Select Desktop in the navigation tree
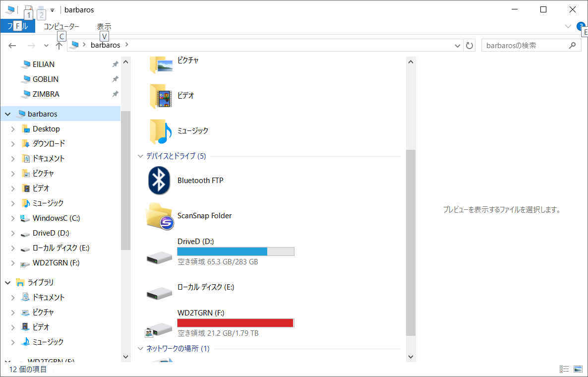Image resolution: width=588 pixels, height=377 pixels. coord(46,128)
